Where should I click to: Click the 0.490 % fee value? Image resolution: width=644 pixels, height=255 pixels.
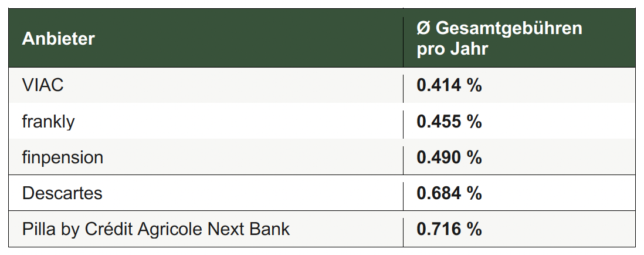pyautogui.click(x=449, y=157)
